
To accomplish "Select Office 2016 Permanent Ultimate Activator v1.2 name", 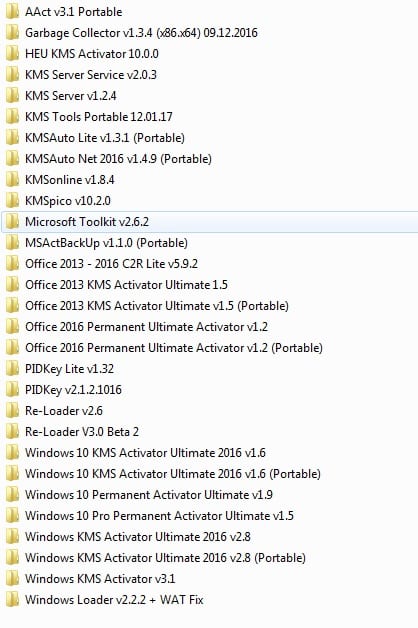I will pos(147,326).
